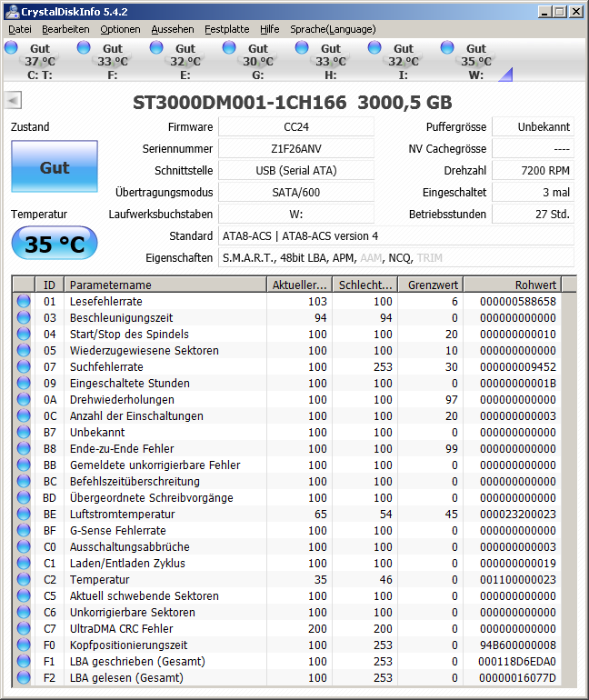Image resolution: width=589 pixels, height=700 pixels.
Task: Open the Hilfe menu
Action: 270,29
